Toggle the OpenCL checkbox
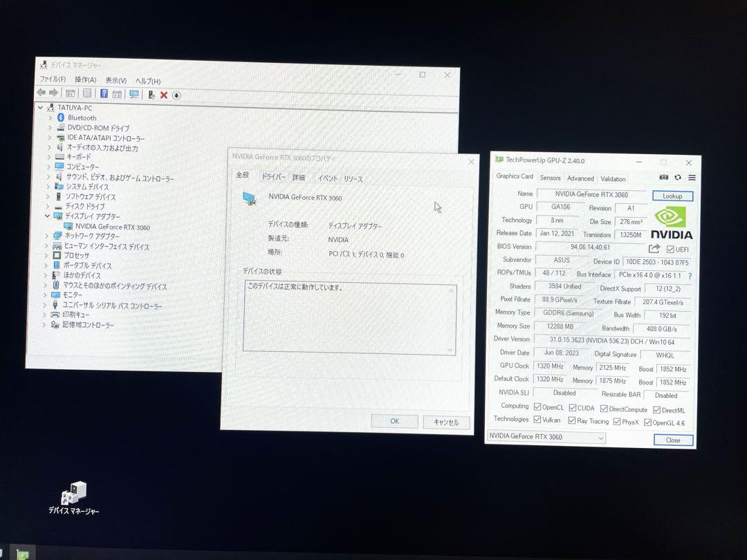The image size is (747, 560). click(537, 407)
